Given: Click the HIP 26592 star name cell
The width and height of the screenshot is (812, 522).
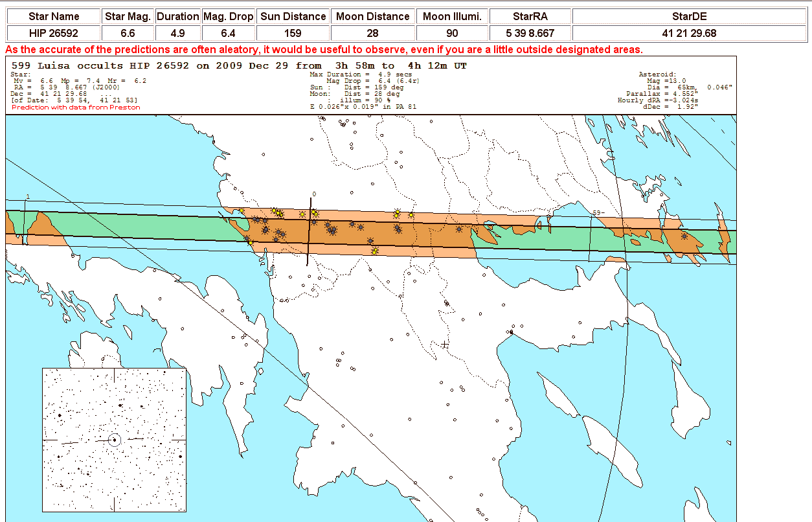Looking at the screenshot, I should [54, 33].
